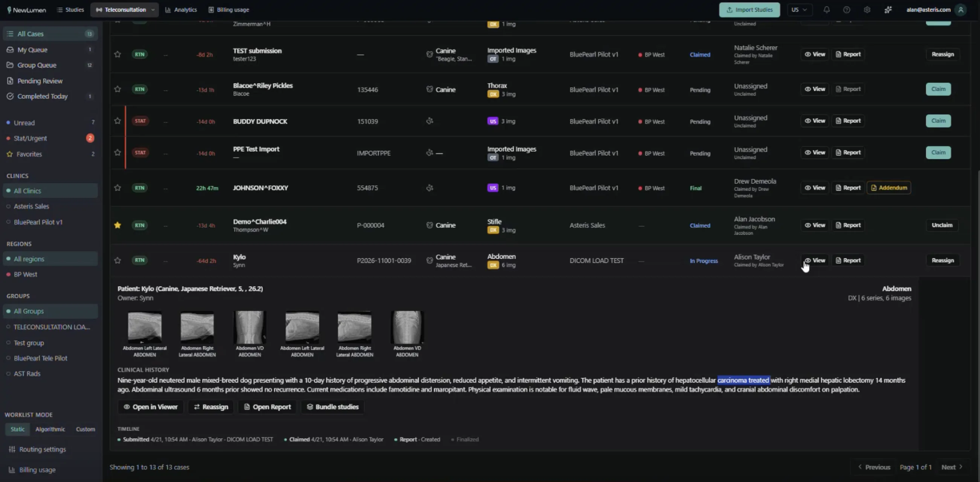Viewport: 980px width, 482px height.
Task: Go to Next page
Action: (952, 467)
